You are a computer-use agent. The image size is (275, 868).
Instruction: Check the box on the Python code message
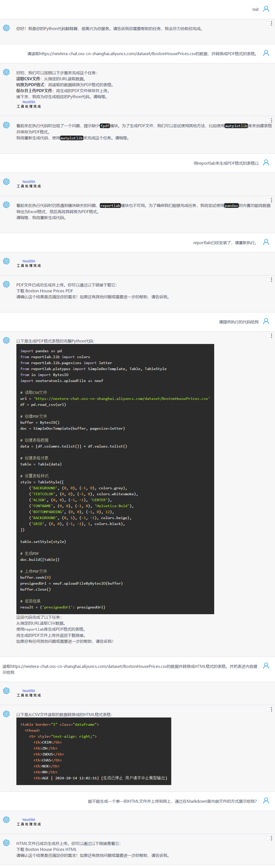(268, 336)
